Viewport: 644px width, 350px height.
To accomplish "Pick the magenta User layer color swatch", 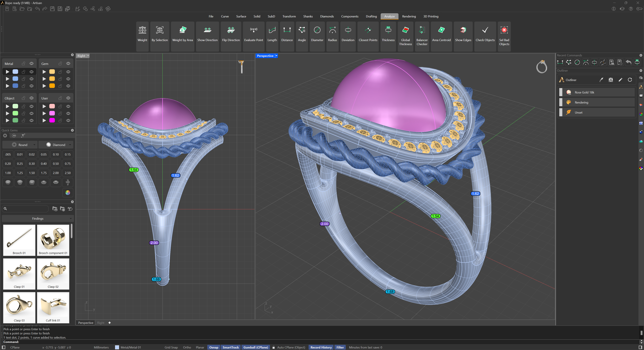I will coord(52,120).
